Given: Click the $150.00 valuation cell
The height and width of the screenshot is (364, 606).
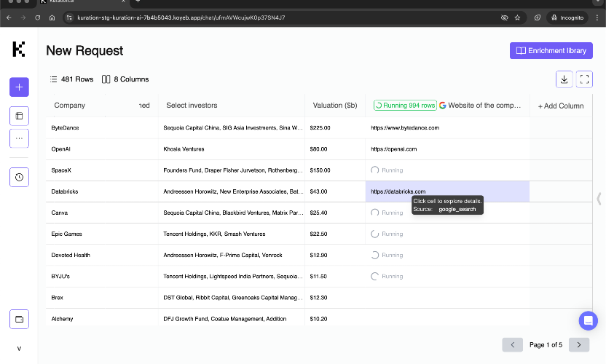Looking at the screenshot, I should (x=335, y=170).
